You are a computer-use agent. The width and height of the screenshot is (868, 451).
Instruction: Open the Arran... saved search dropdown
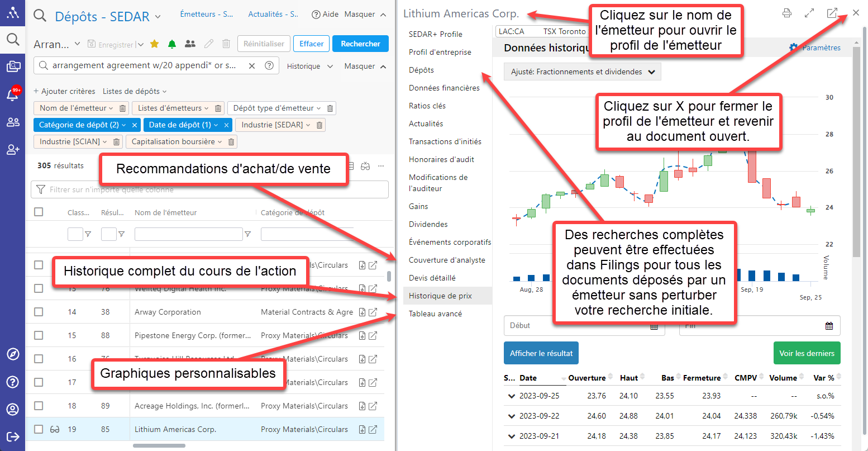[77, 44]
